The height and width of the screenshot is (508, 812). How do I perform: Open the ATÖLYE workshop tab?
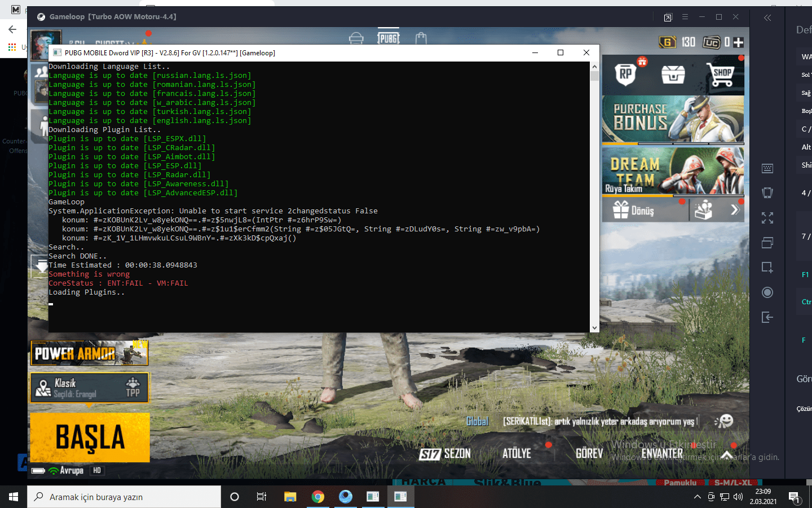517,454
